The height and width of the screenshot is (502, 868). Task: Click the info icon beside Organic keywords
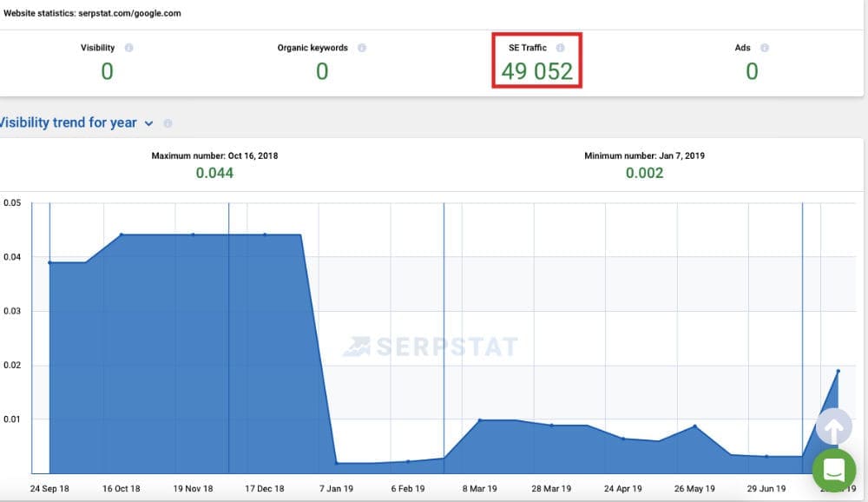tap(362, 48)
